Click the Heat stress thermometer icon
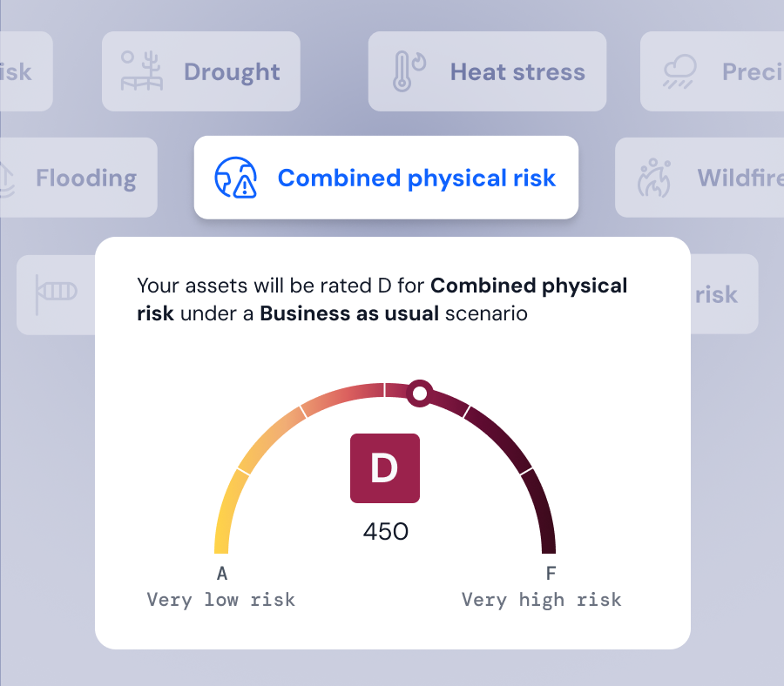The height and width of the screenshot is (686, 784). click(402, 71)
